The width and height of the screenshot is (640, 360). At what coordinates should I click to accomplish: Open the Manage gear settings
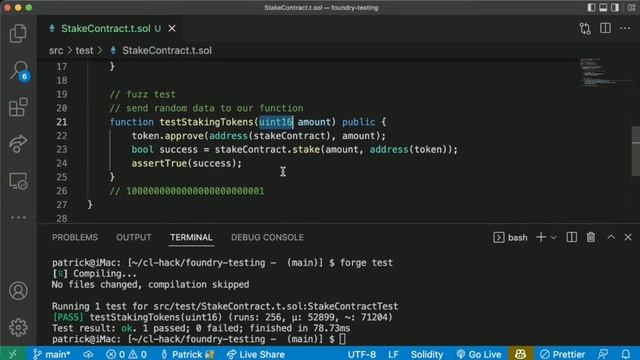[18, 327]
